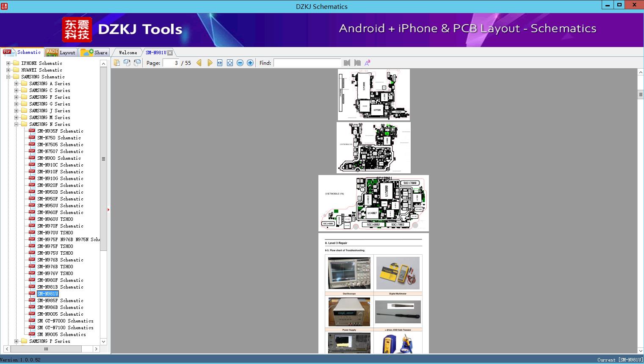Select the SM-N981U document tab
The height and width of the screenshot is (364, 644).
point(156,53)
